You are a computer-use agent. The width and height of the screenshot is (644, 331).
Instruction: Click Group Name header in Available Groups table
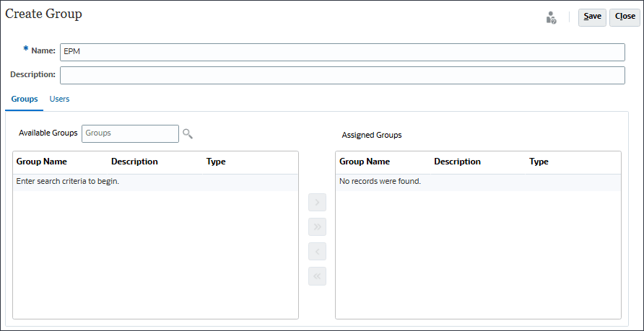tap(42, 162)
